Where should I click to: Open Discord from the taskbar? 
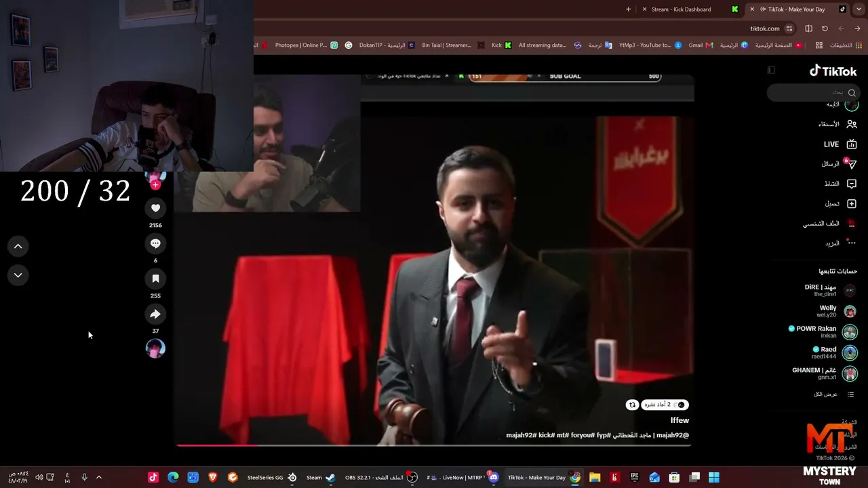tap(494, 477)
